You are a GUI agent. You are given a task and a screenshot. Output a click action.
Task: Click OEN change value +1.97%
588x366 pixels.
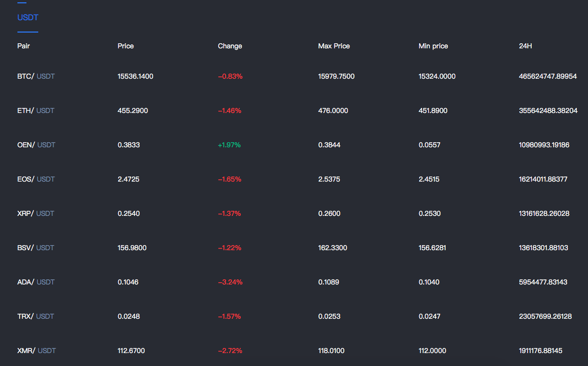[229, 145]
